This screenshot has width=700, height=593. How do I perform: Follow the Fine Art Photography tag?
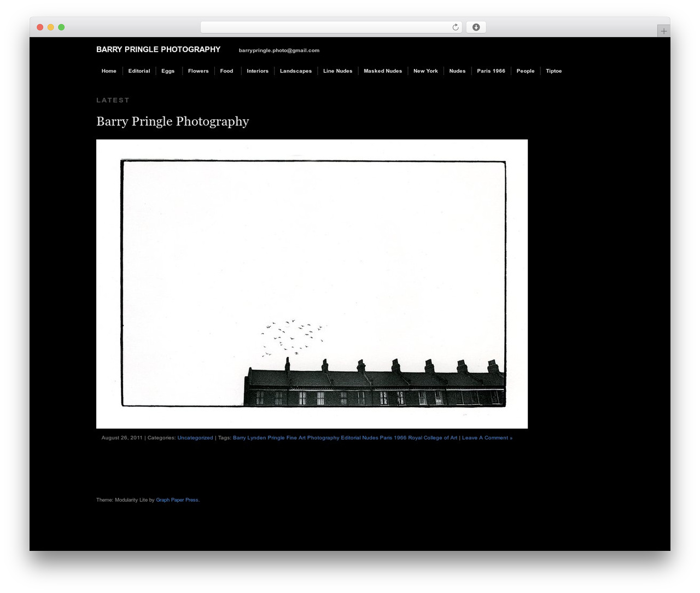pos(313,438)
